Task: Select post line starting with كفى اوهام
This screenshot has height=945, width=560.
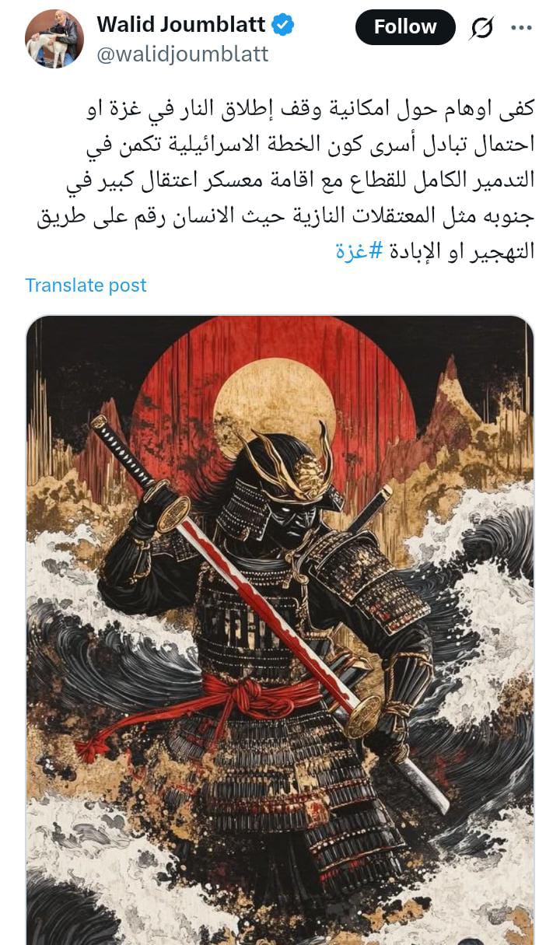Action: [311, 109]
